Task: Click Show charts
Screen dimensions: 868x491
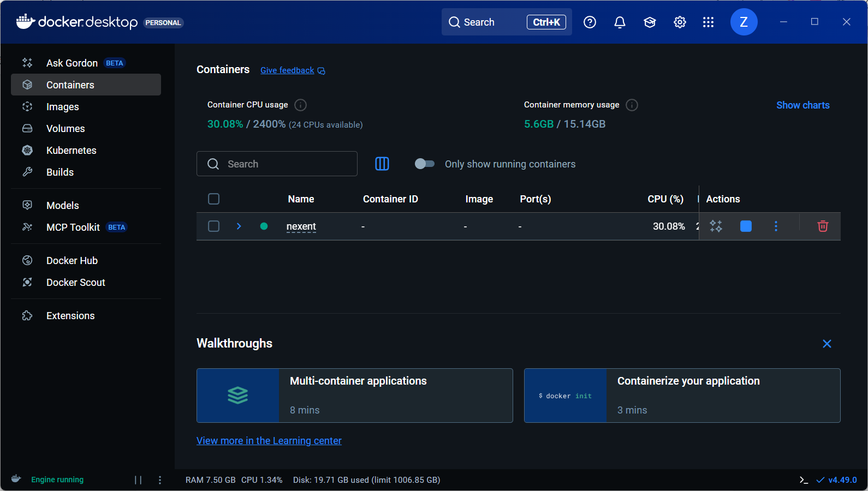Action: 803,105
